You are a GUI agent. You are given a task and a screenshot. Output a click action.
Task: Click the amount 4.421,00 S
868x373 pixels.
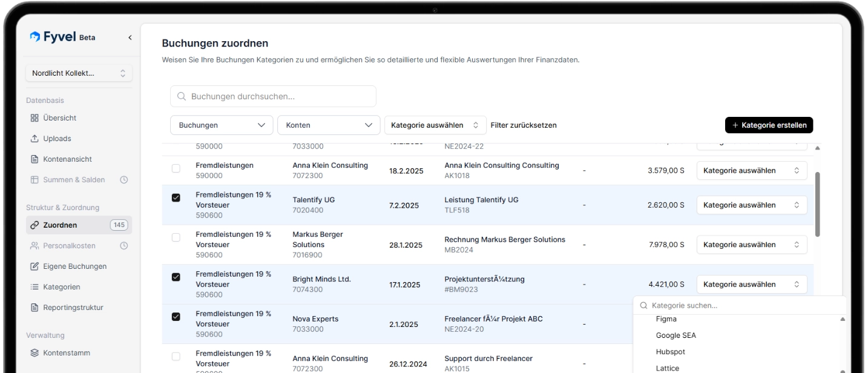666,285
